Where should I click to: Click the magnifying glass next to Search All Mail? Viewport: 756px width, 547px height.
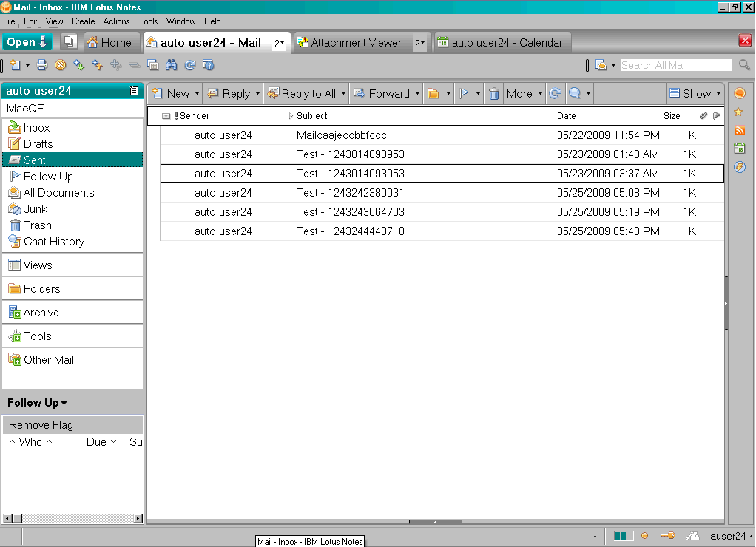tap(745, 65)
